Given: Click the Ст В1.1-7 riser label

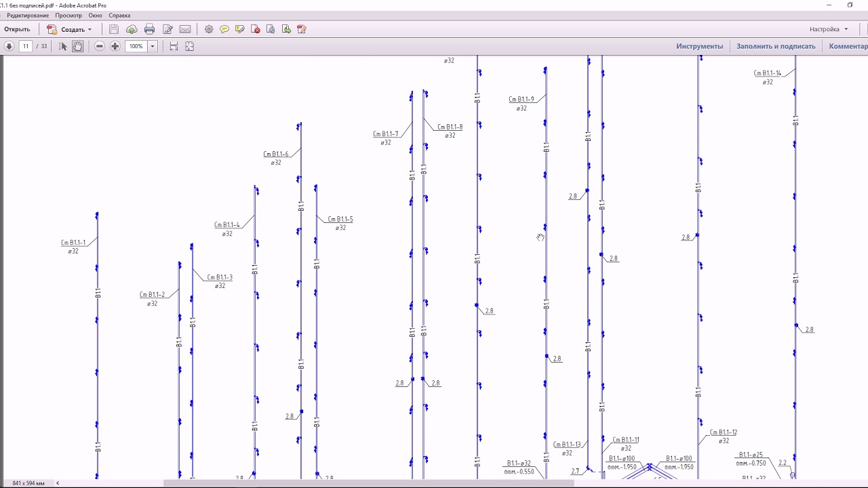Looking at the screenshot, I should pyautogui.click(x=386, y=134).
